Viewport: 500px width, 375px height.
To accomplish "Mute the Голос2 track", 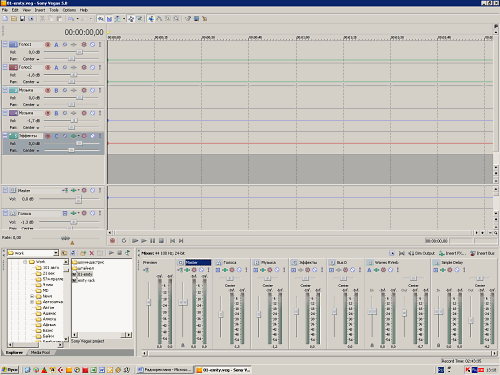I will pyautogui.click(x=93, y=67).
